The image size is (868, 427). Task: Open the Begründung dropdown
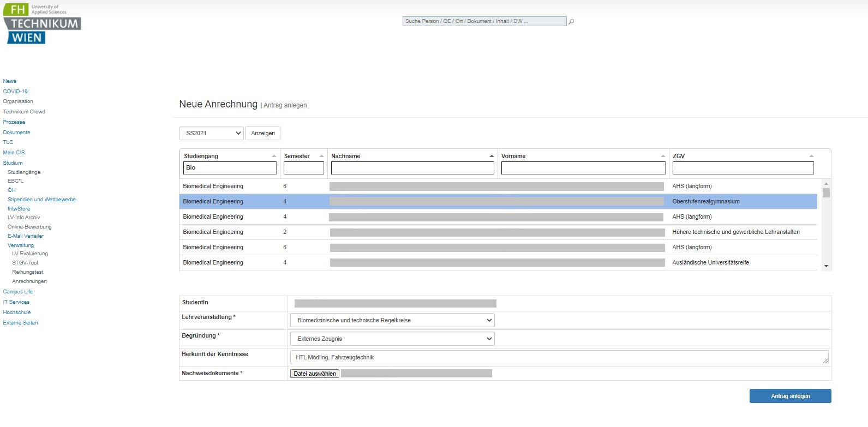pyautogui.click(x=392, y=339)
